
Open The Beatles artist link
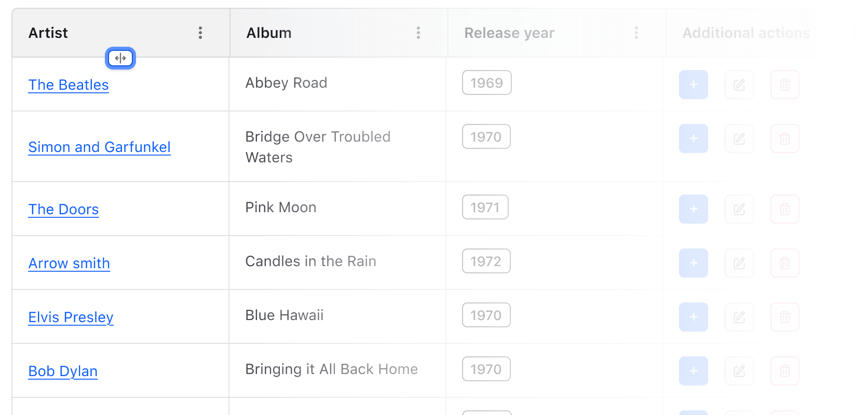point(69,85)
